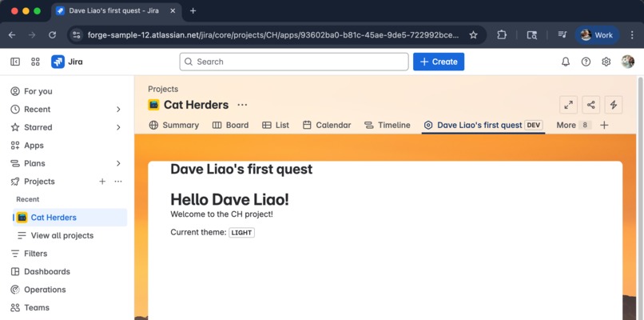Close the Jira browser tab
This screenshot has width=644, height=320.
pos(173,10)
